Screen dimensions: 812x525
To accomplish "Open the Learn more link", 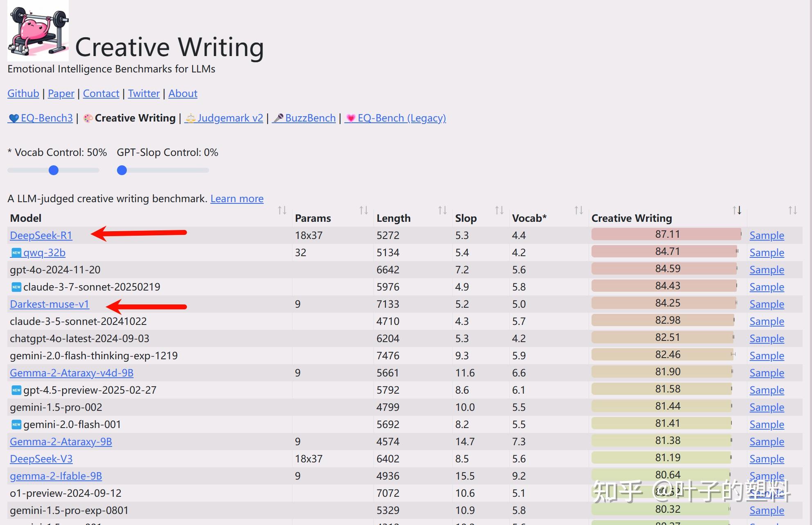I will (x=237, y=199).
